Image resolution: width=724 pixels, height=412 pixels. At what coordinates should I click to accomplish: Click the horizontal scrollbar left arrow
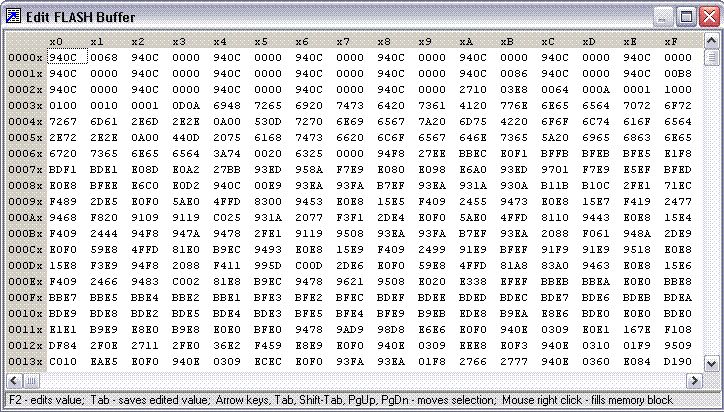click(13, 381)
